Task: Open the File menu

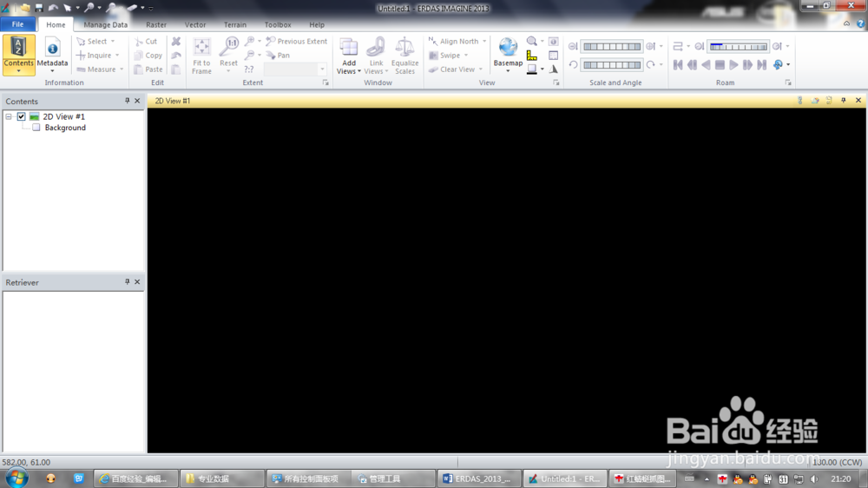Action: click(x=17, y=24)
